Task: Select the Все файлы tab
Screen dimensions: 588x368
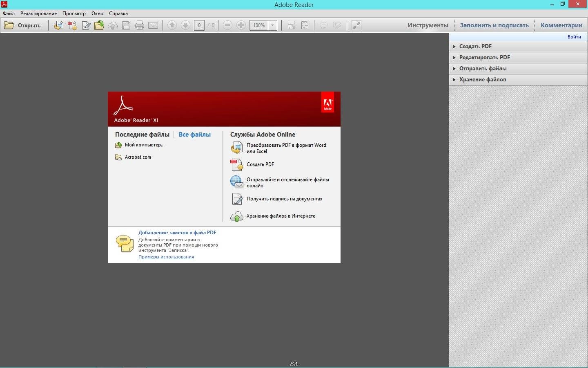Action: pos(194,135)
